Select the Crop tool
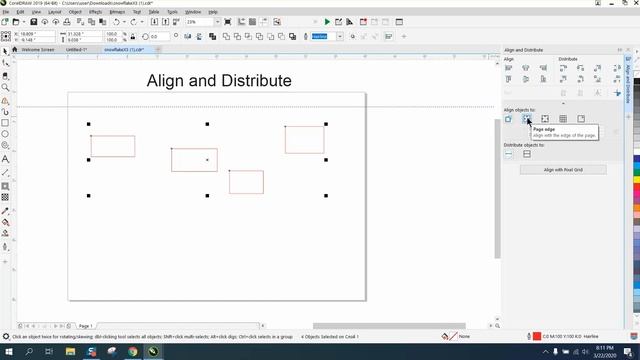 point(5,76)
